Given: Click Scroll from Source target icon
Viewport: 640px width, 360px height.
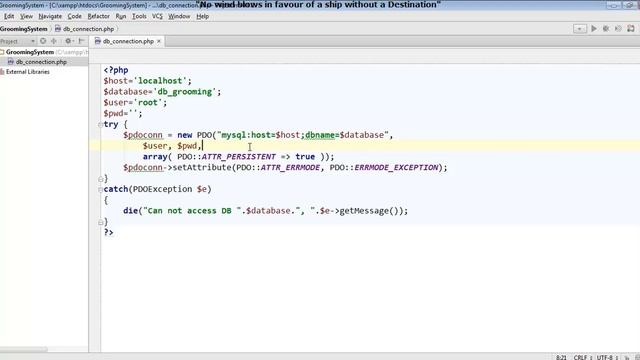Looking at the screenshot, I should (x=43, y=41).
